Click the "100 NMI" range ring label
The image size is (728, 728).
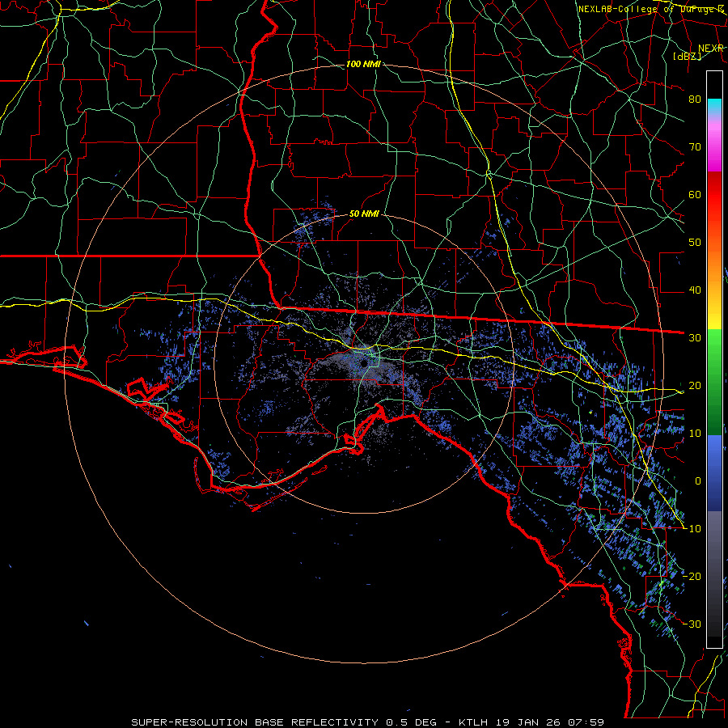pos(363,64)
